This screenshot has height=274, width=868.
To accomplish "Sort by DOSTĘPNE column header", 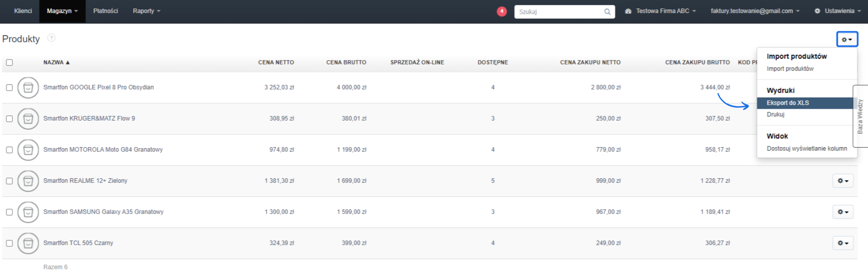I will (493, 62).
